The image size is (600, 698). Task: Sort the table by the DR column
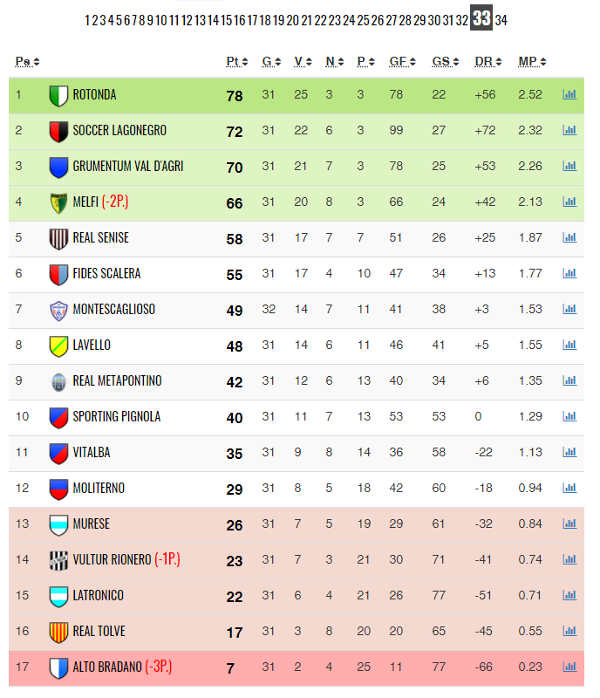tap(488, 61)
